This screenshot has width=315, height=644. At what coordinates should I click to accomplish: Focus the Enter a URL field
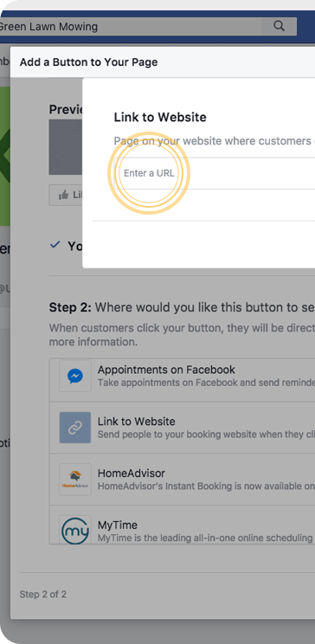[x=215, y=173]
